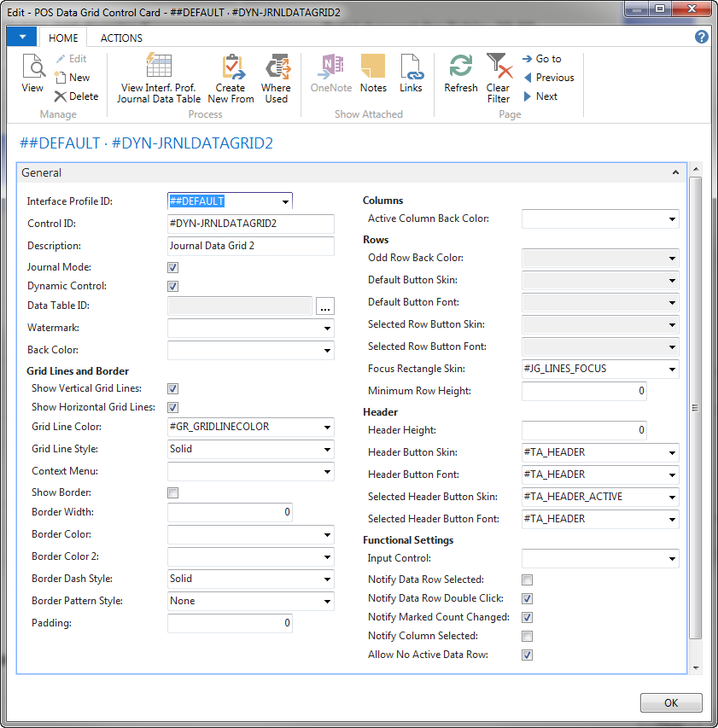Open the Focus Rectangle Skin dropdown

coord(672,370)
